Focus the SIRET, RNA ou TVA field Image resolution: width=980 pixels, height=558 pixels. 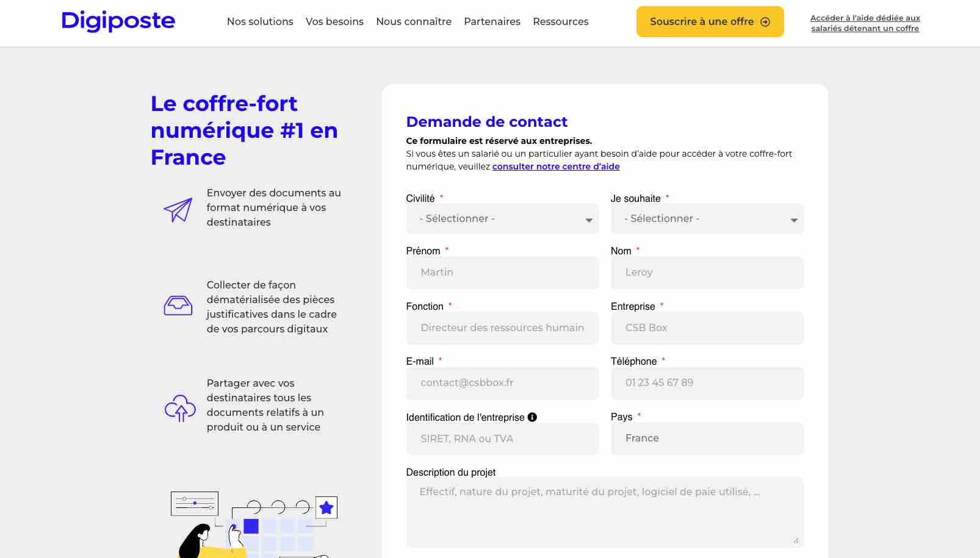pos(503,438)
